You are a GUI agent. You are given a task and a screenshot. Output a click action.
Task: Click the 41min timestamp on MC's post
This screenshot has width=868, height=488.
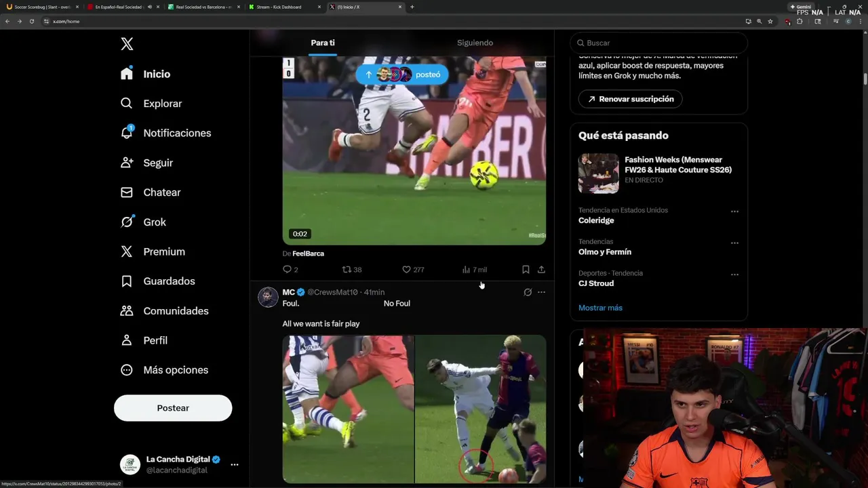374,292
